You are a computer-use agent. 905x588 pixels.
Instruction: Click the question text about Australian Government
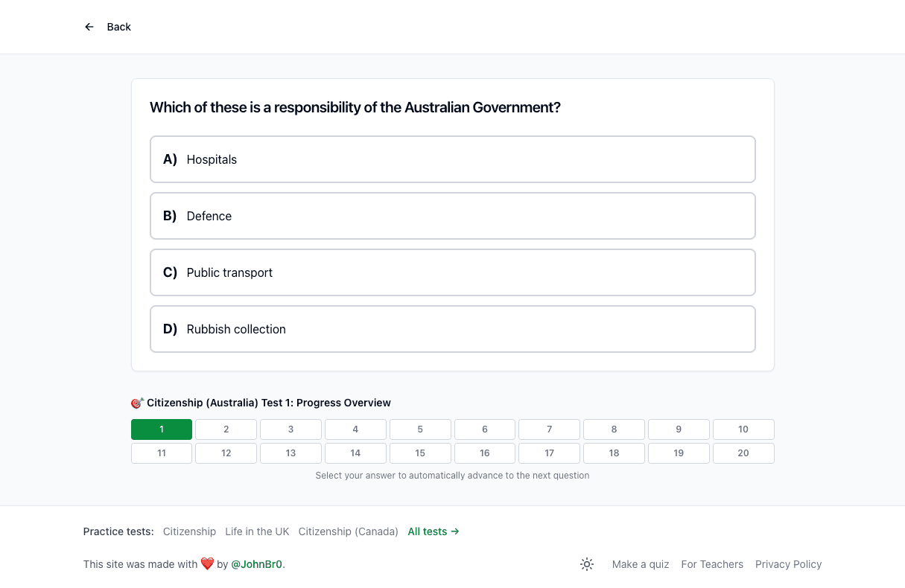click(355, 107)
